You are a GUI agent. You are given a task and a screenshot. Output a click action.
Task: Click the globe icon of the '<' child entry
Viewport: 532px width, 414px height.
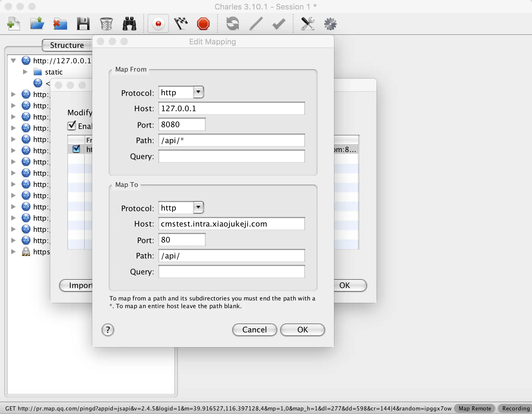point(38,83)
